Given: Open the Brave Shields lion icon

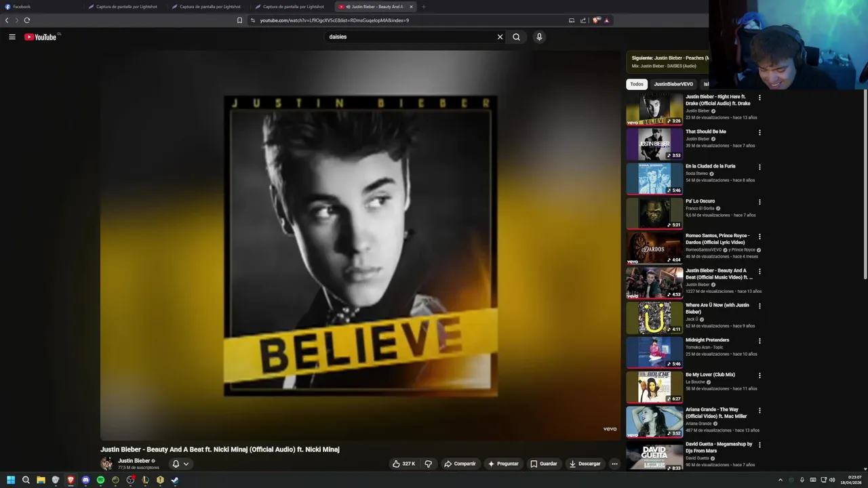Looking at the screenshot, I should 596,20.
